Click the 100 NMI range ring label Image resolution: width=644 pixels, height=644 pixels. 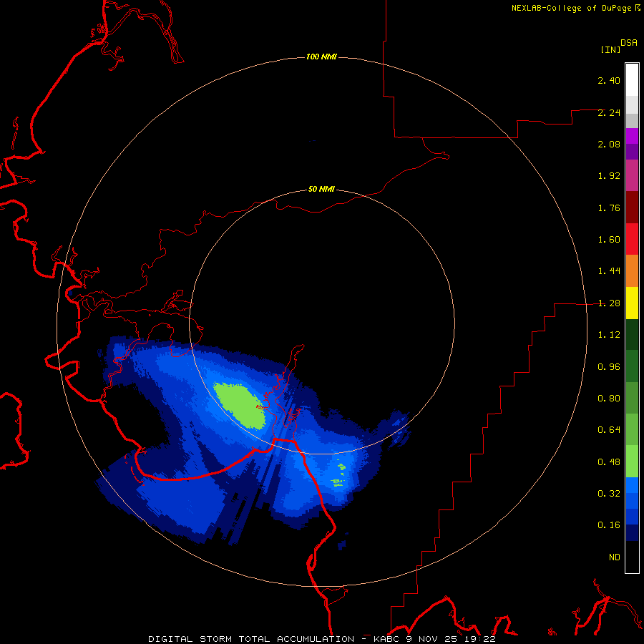[x=321, y=57]
